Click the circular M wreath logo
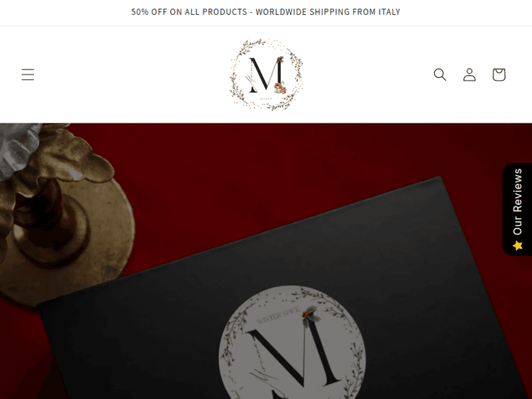Screen dimensions: 532x399 pos(266,74)
